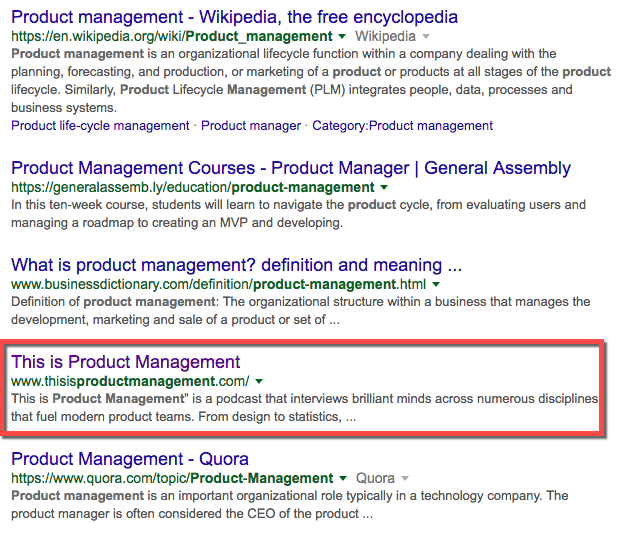Expand the arrow after the thisisproductmanagement.com URL
The image size is (630, 536).
(259, 381)
